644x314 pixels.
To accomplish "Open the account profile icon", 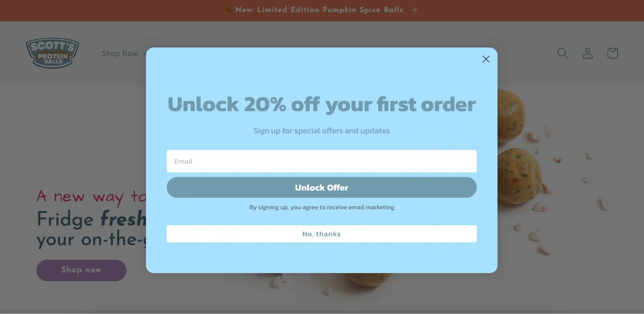I will [x=588, y=53].
